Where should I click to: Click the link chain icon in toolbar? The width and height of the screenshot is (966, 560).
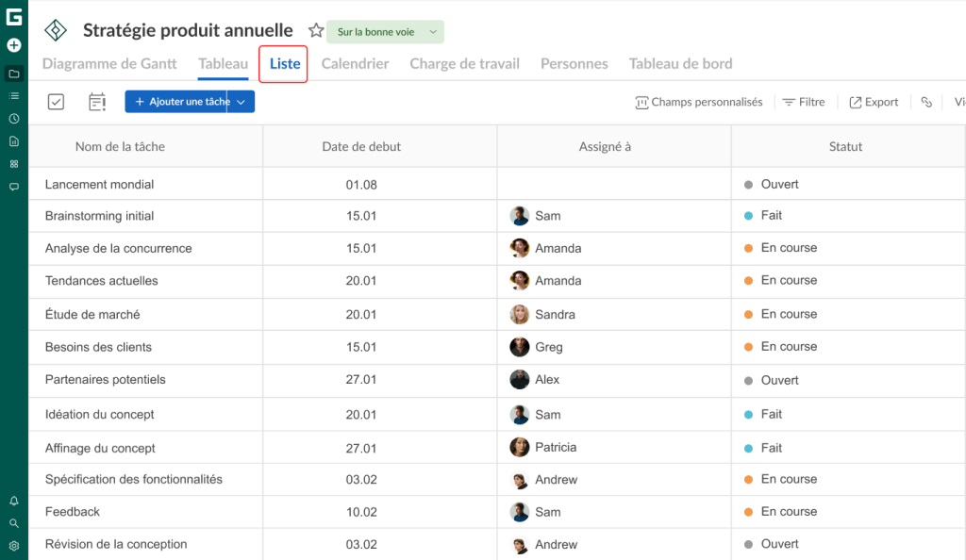pos(926,102)
